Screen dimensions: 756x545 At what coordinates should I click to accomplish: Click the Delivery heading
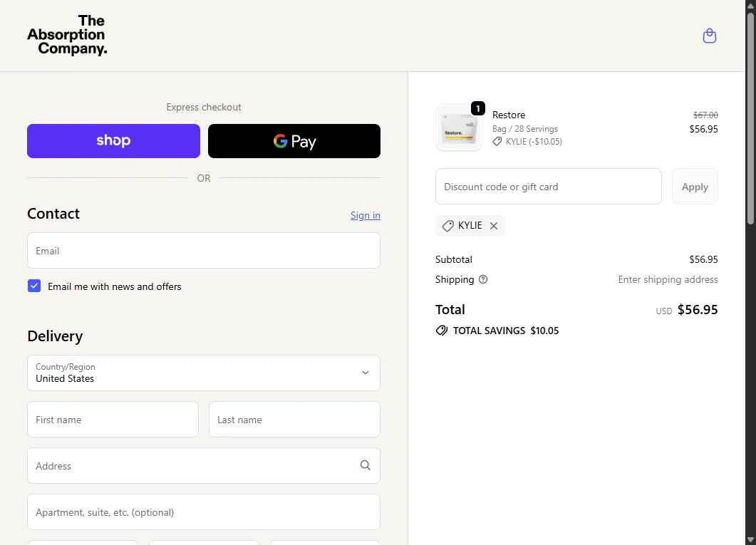[x=55, y=336]
